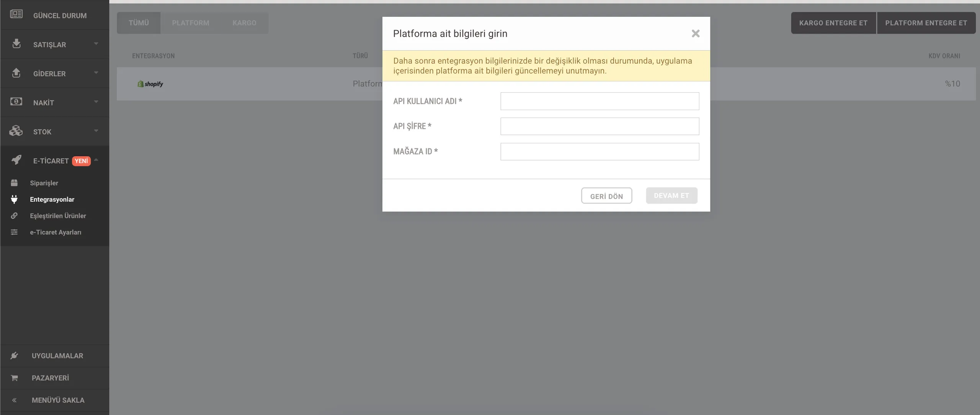Click the Siparişler box icon
Image resolution: width=980 pixels, height=415 pixels.
pos(14,183)
